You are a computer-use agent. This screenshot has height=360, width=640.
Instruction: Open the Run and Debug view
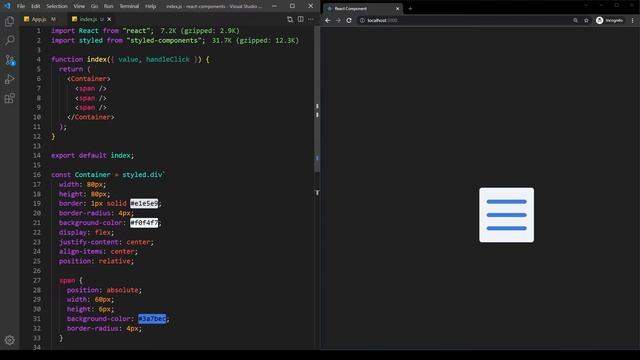point(9,79)
